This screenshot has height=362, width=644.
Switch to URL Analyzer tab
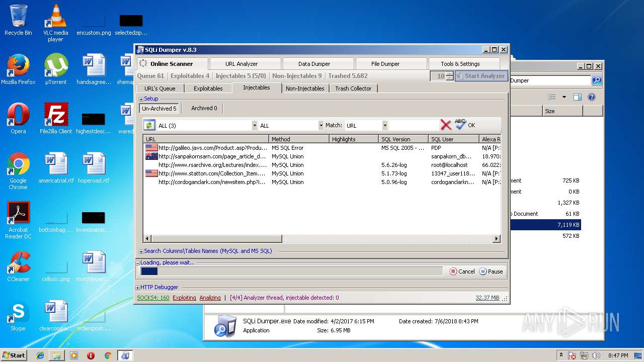pyautogui.click(x=242, y=64)
